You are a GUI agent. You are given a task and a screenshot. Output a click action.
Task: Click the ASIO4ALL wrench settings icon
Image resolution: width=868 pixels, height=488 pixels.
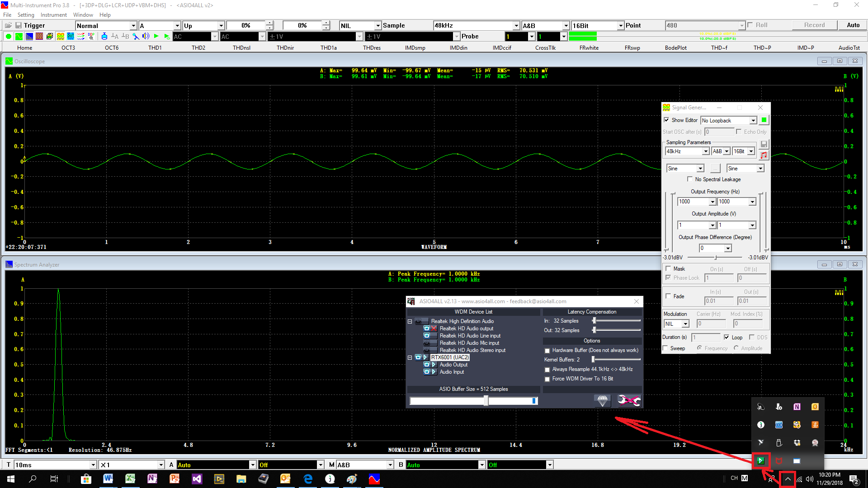coord(629,401)
